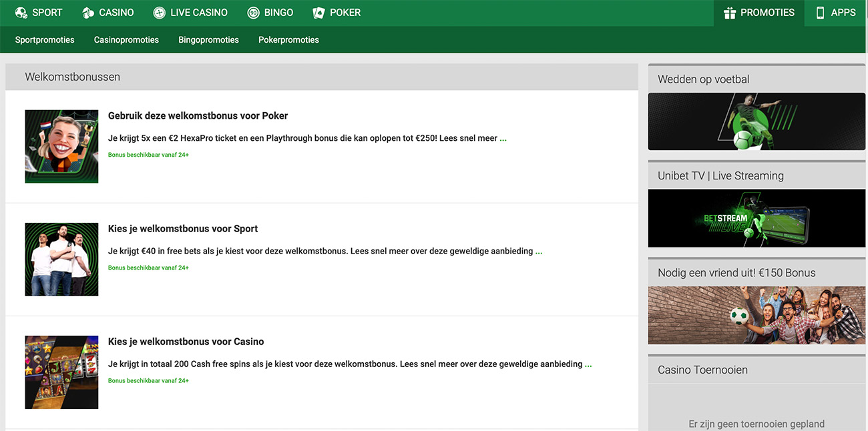Click 'Er zijn geen toernooien gepland' text

click(x=756, y=424)
